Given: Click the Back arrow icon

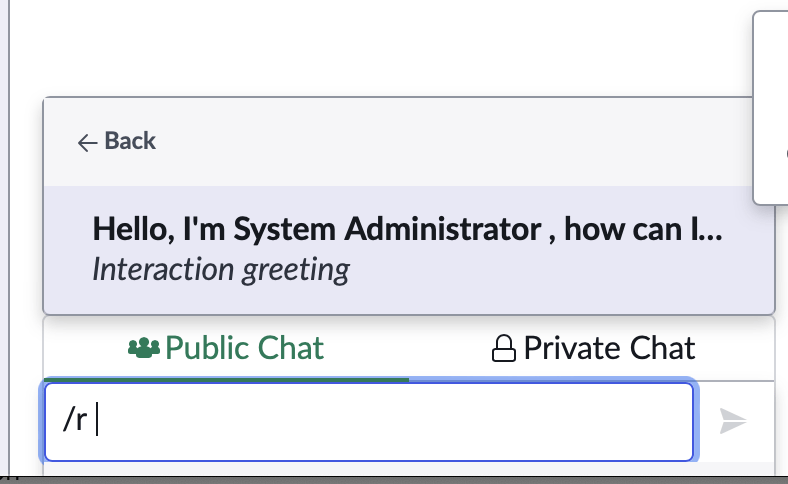Looking at the screenshot, I should [88, 142].
